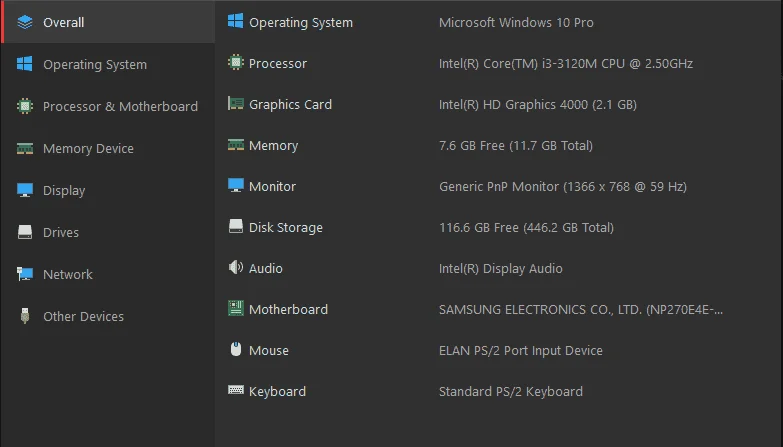Click the green Motherboard icon in the details list
The height and width of the screenshot is (447, 783).
(x=236, y=308)
